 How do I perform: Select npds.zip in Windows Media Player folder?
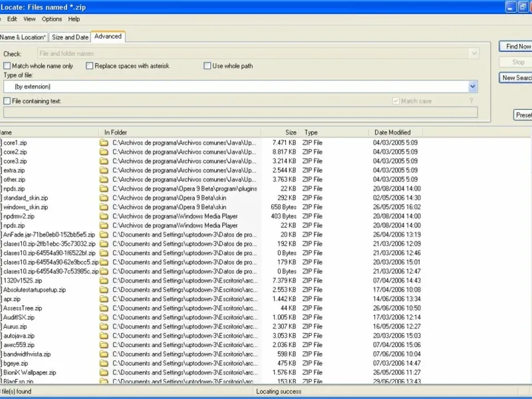[14, 225]
